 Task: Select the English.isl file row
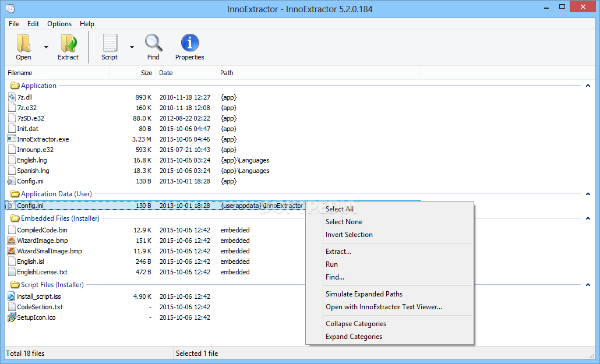tap(213, 261)
